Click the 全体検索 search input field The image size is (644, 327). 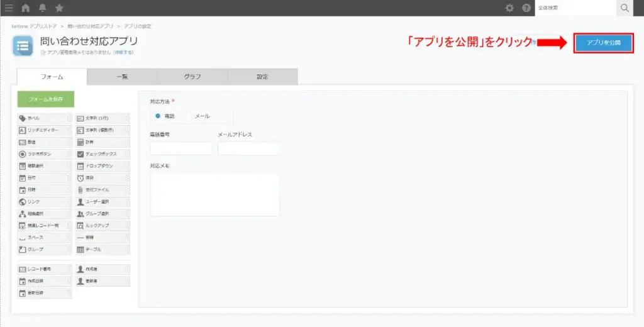[576, 8]
